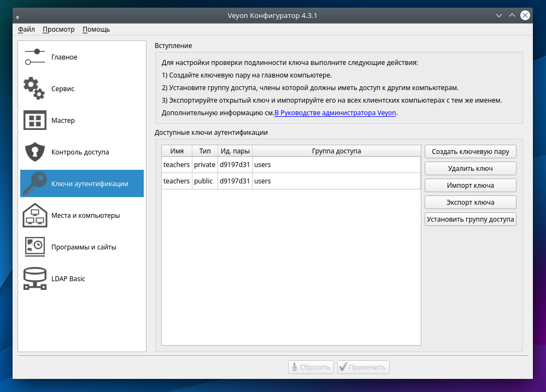
Task: Select the users cell in the public key row
Action: tap(336, 181)
